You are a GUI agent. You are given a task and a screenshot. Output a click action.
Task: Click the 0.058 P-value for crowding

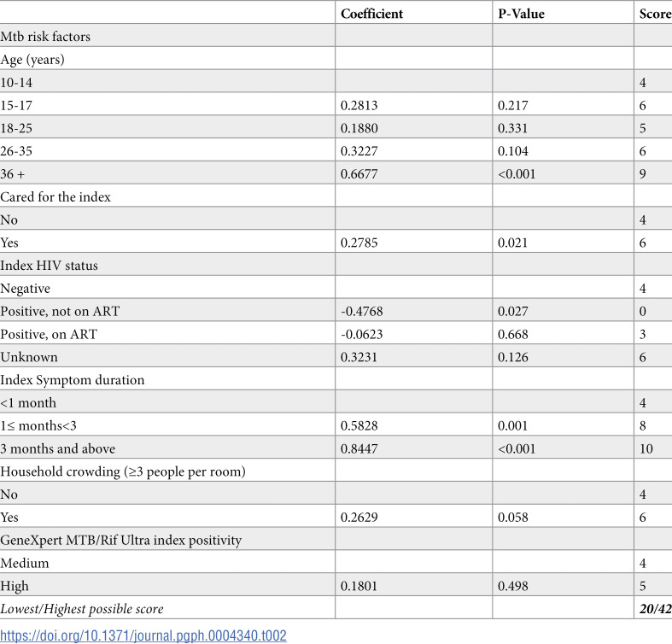point(513,517)
